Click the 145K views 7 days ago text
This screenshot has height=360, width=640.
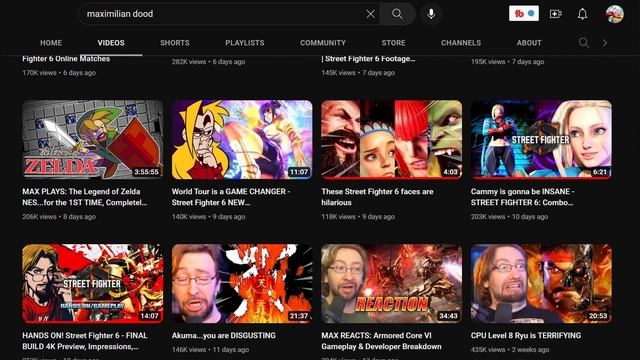tap(358, 73)
